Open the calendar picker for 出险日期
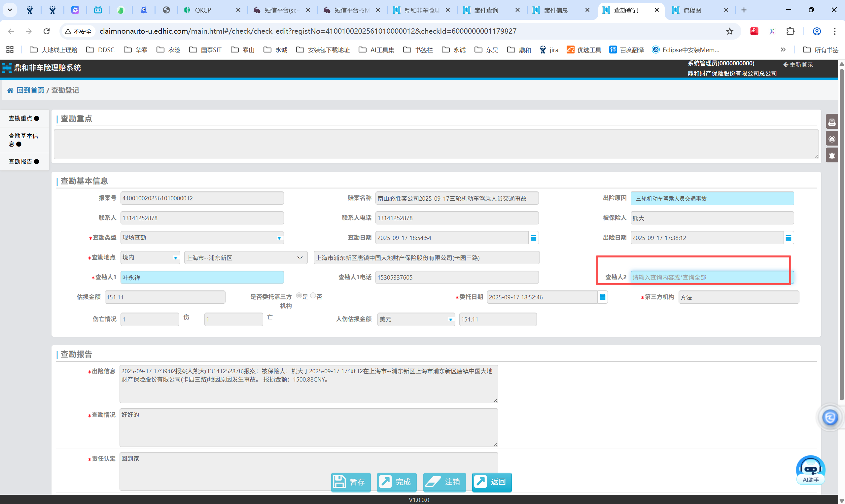Image resolution: width=845 pixels, height=504 pixels. point(788,238)
